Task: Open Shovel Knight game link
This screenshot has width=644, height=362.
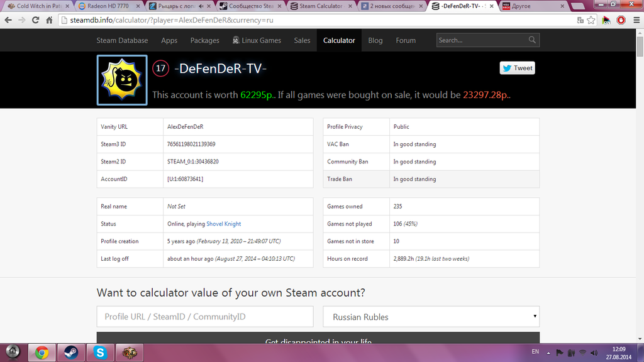Action: click(223, 224)
